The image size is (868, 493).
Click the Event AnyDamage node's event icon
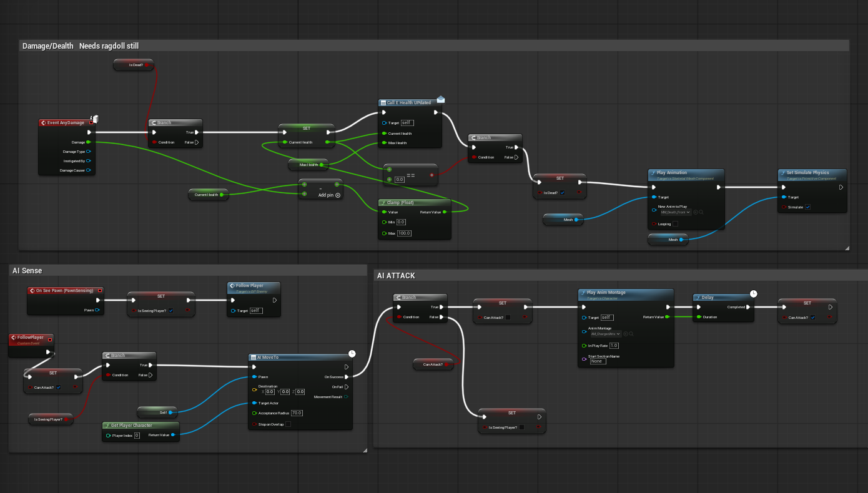(x=44, y=123)
